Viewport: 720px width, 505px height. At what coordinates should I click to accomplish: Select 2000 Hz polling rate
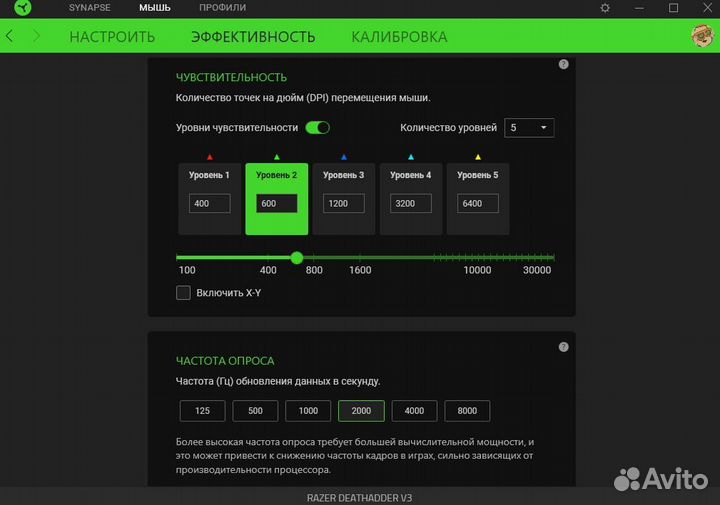tap(361, 411)
